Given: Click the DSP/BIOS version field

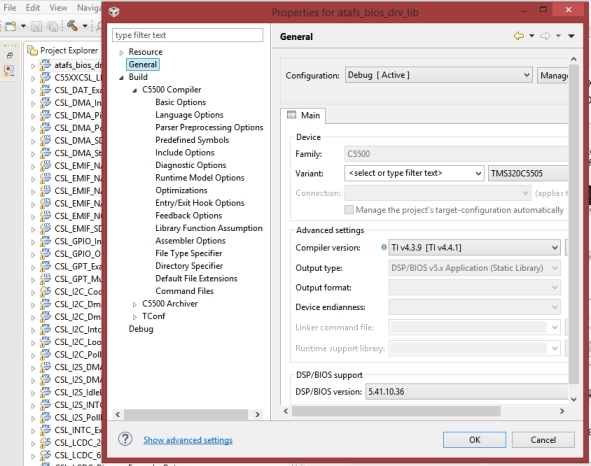Looking at the screenshot, I should (x=467, y=391).
